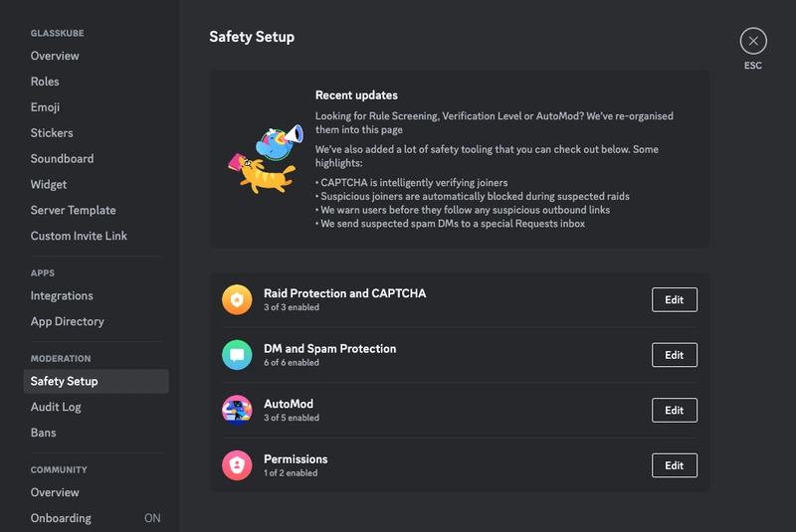Image resolution: width=796 pixels, height=532 pixels.
Task: Click the '3 of 3 enabled' status
Action: pos(292,307)
